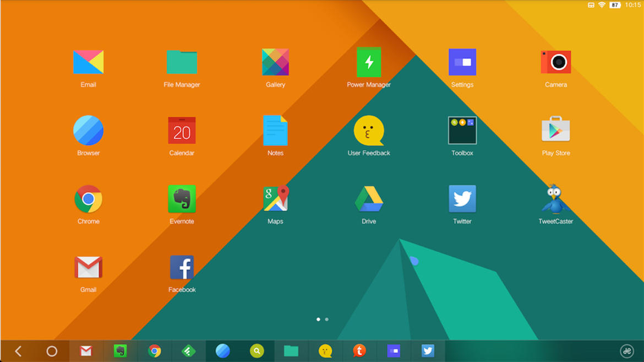Image resolution: width=644 pixels, height=362 pixels.
Task: Open the Gallery app
Action: coord(276,62)
